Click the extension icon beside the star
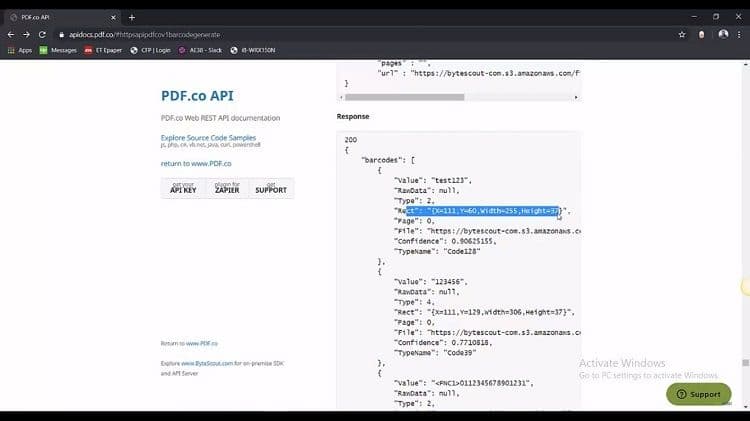The width and height of the screenshot is (750, 421). coord(703,33)
